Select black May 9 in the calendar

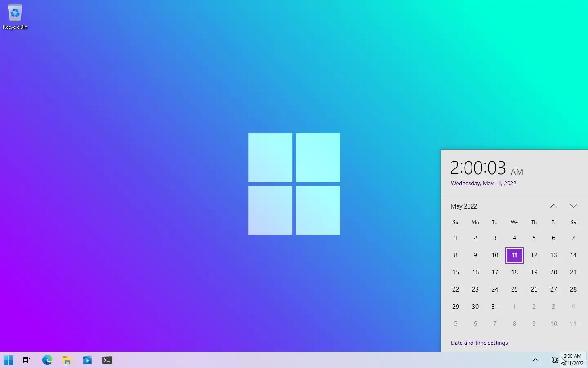(x=475, y=255)
